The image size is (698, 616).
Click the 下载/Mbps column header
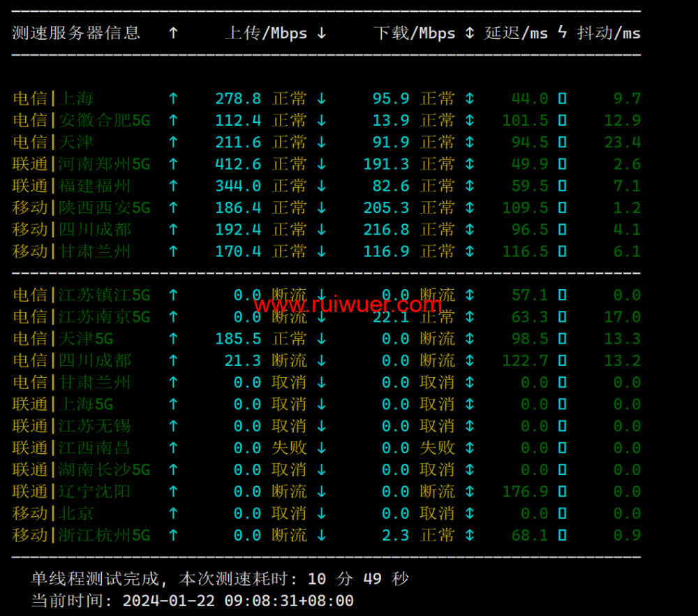point(415,33)
